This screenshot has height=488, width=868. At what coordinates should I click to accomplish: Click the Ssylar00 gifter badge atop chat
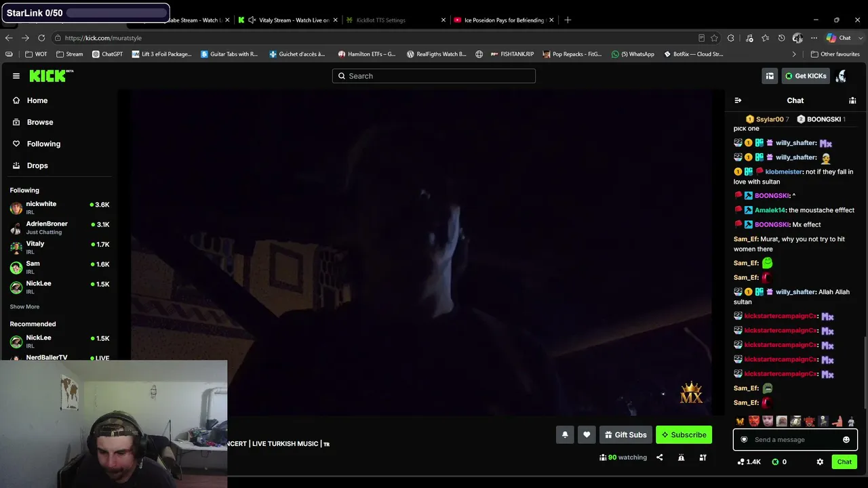[x=768, y=119]
